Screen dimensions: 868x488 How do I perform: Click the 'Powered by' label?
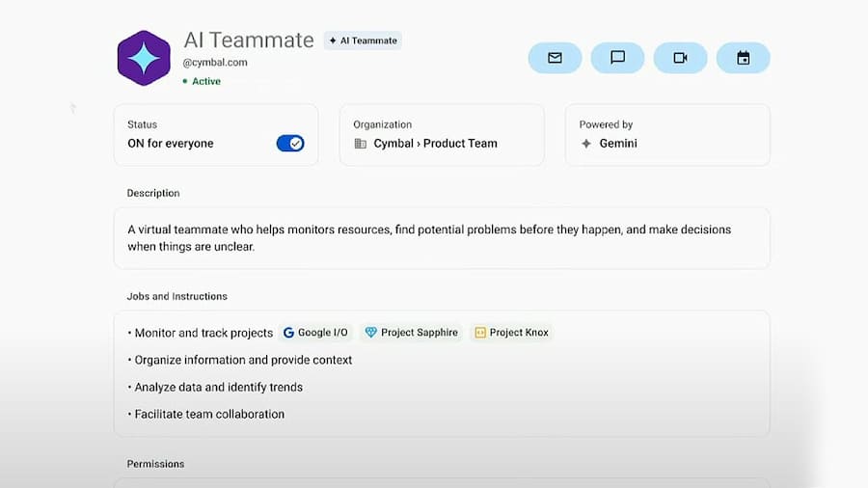[x=606, y=124]
